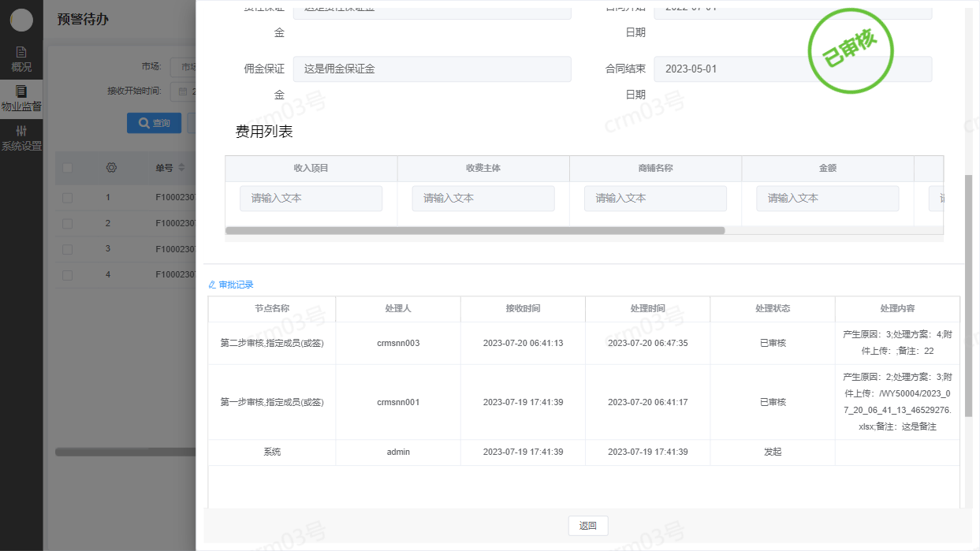Click the 费用列表 horizontal scrollbar
The height and width of the screenshot is (551, 980).
tap(475, 231)
